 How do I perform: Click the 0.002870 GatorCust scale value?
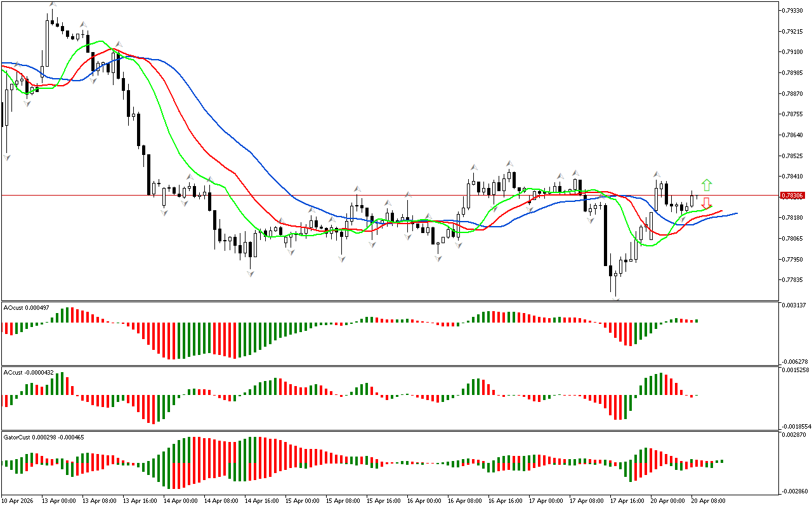coord(794,434)
